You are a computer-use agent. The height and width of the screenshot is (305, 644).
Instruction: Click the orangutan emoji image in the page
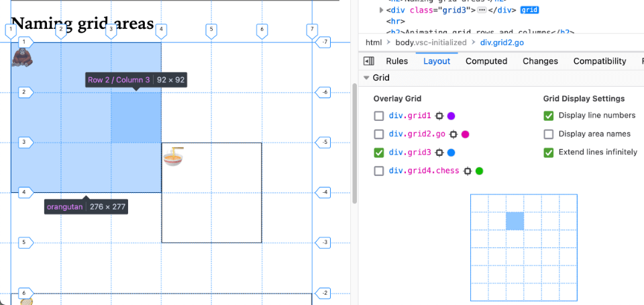[22, 57]
